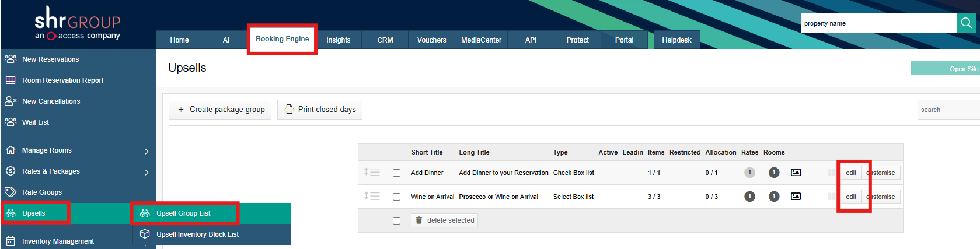Open the Home tab
Image resolution: width=980 pixels, height=249 pixels.
coord(180,40)
